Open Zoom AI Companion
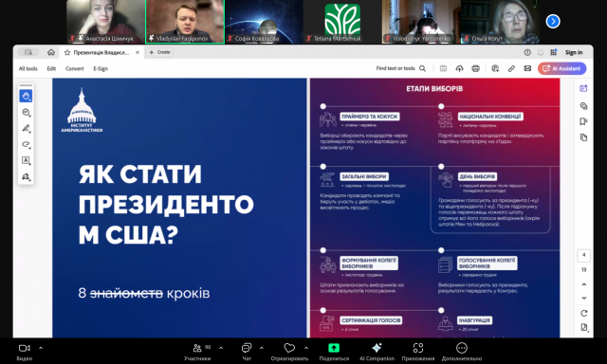This screenshot has width=607, height=364. click(377, 352)
